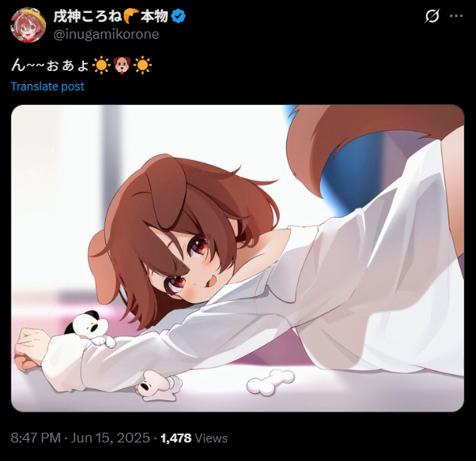Viewport: 476px width, 461px height.
Task: Click the 本物 text in the name
Action: pos(154,16)
